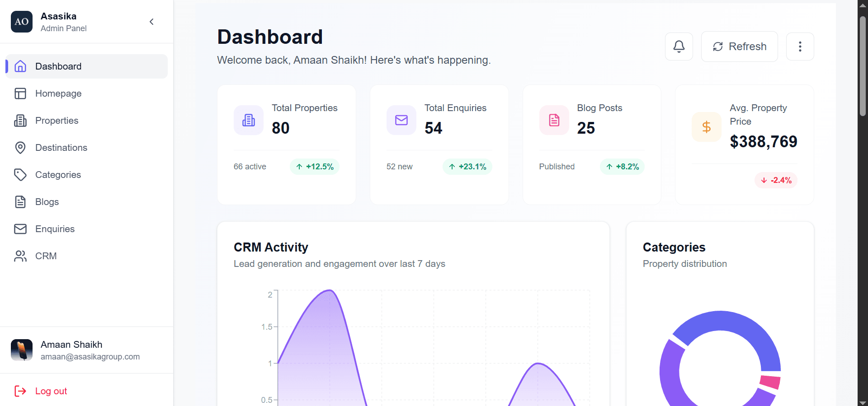Click the Total Enquiries value 54
The height and width of the screenshot is (406, 868).
434,128
